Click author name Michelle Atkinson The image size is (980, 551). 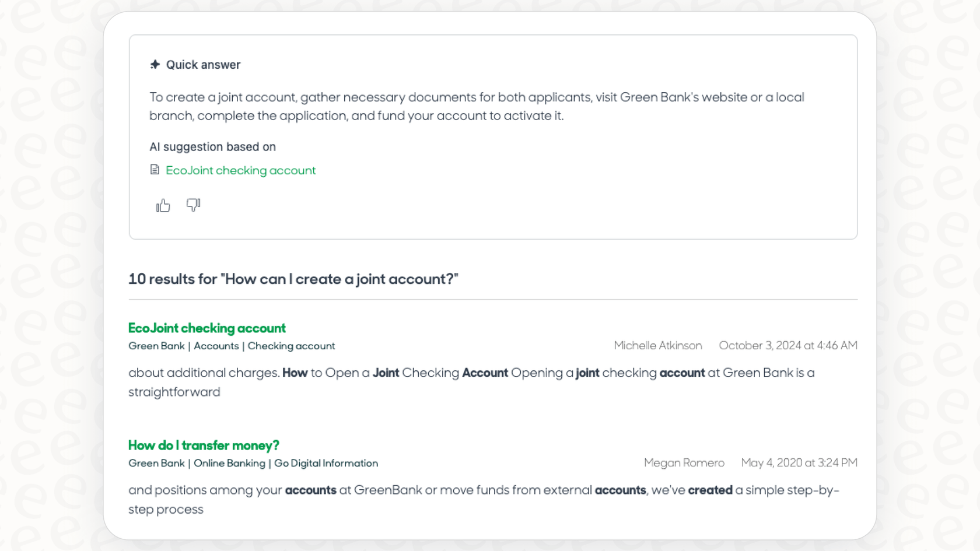pyautogui.click(x=657, y=345)
